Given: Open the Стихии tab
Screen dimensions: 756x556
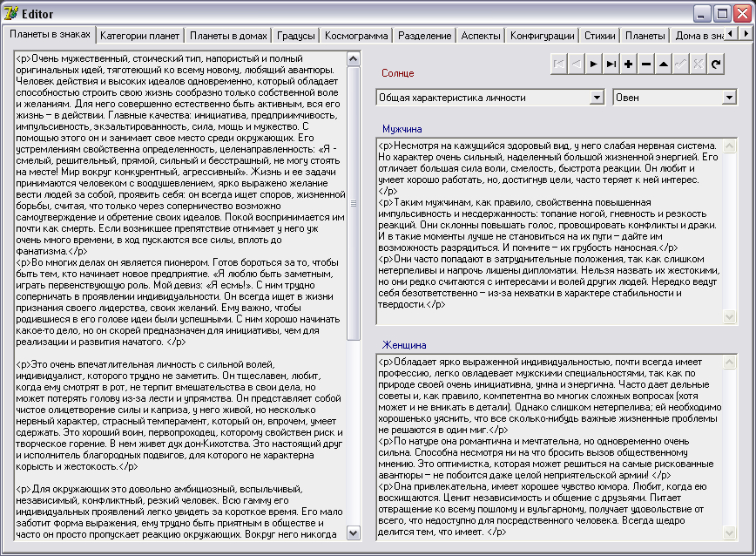Looking at the screenshot, I should tap(600, 36).
